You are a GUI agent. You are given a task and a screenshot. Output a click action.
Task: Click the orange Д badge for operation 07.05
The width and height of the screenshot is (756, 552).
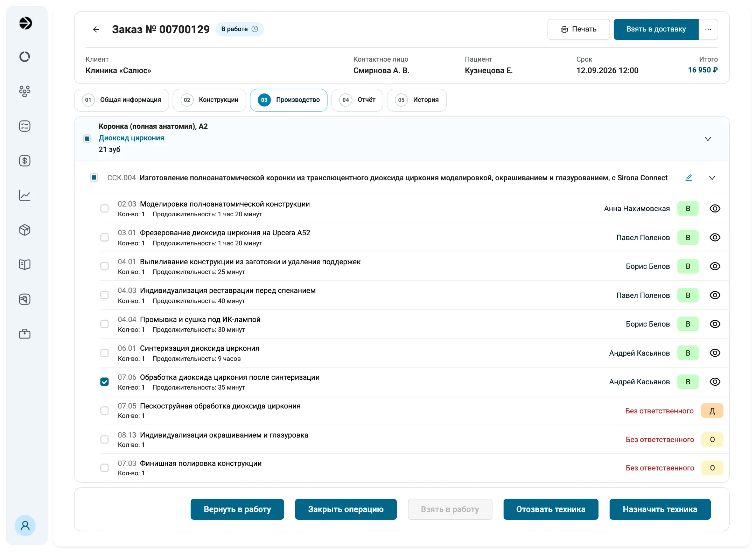[712, 411]
